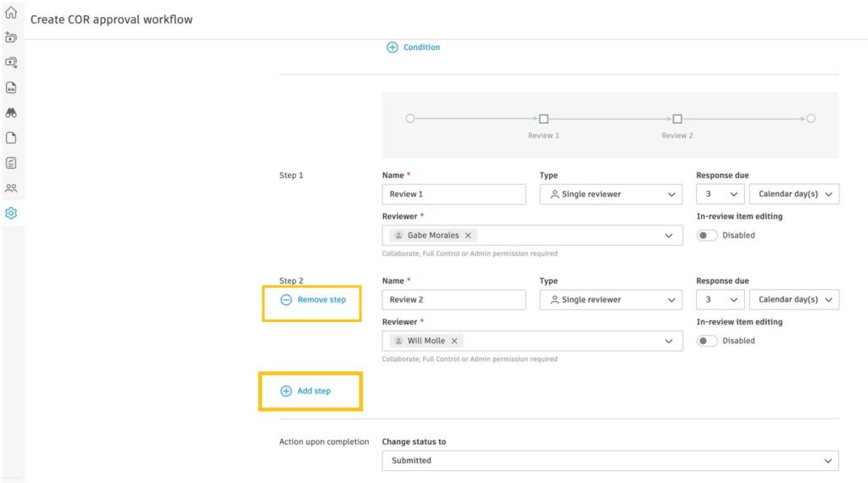Add a new Condition
Image resolution: width=868 pixels, height=483 pixels.
(414, 47)
